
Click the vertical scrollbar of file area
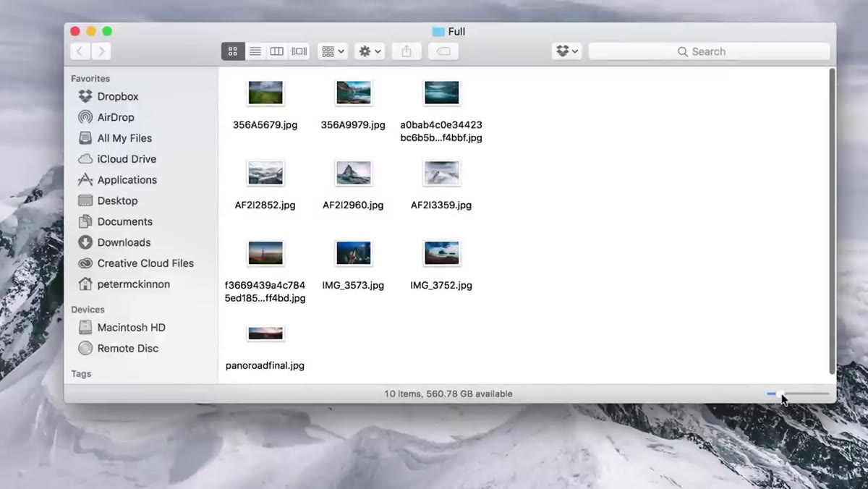click(832, 221)
